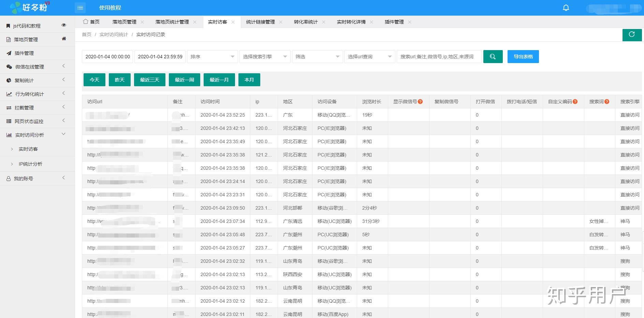Expand 复制统计 sidebar menu
Screen dimensions: 644x318
click(63, 80)
